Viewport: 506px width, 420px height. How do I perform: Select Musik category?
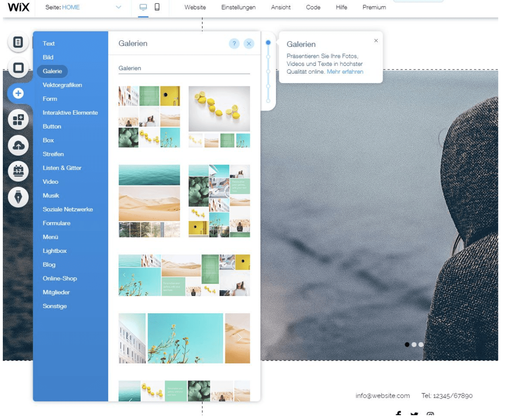[x=51, y=195]
